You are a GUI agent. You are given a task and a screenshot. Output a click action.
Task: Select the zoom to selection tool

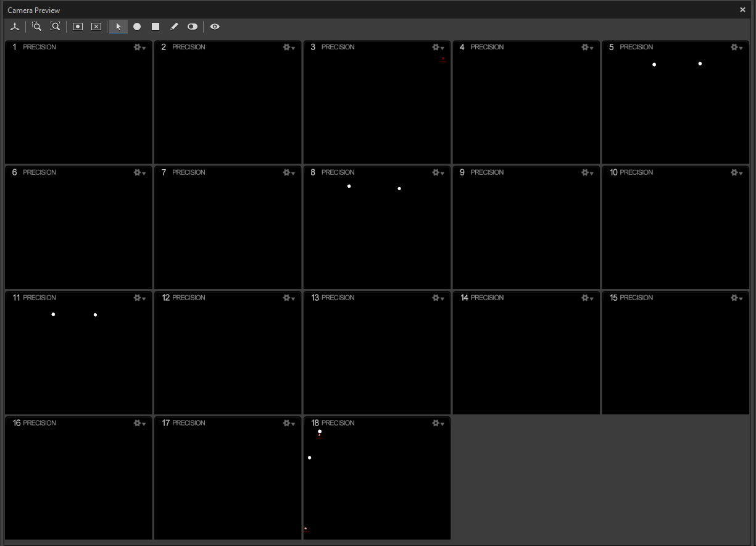tap(36, 27)
